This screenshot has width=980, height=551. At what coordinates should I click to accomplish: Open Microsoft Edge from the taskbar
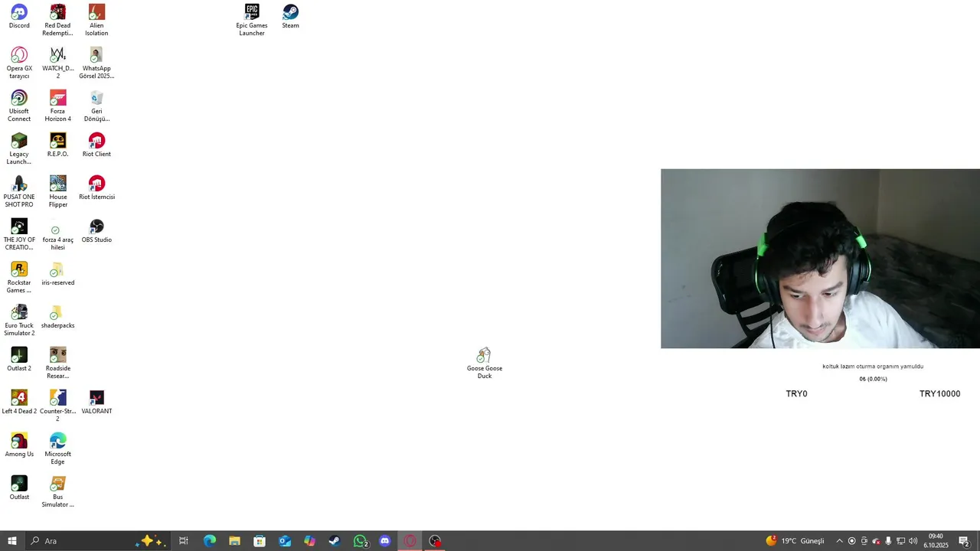coord(209,541)
